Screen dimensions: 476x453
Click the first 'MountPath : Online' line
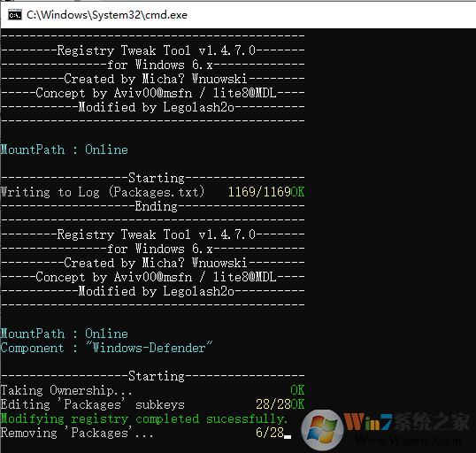click(65, 150)
